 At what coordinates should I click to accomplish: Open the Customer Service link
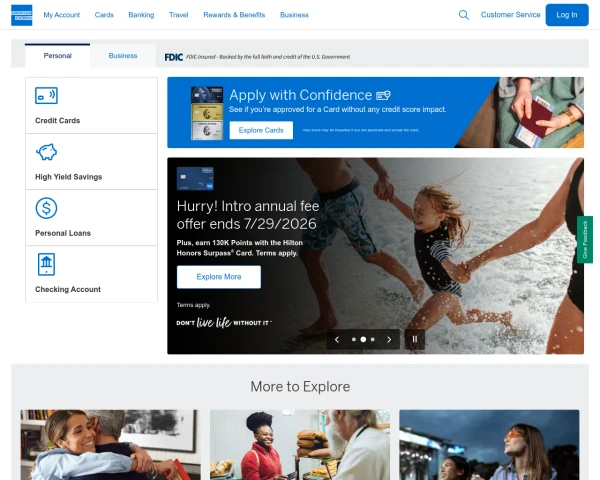pos(510,15)
